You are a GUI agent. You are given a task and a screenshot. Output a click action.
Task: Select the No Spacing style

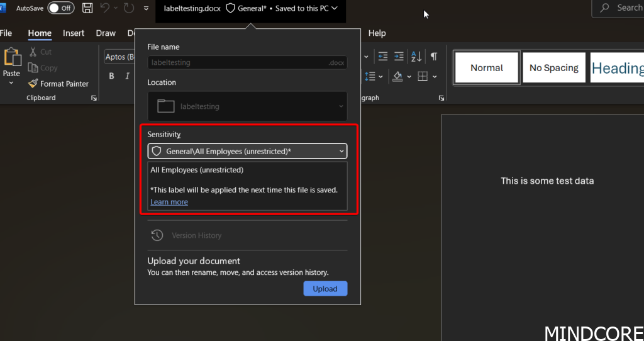tap(553, 68)
